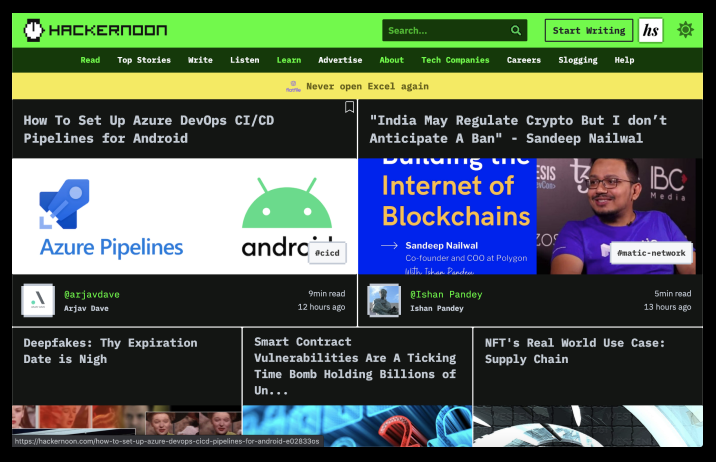
Task: Open the @arjavdave profile link
Action: pos(92,294)
